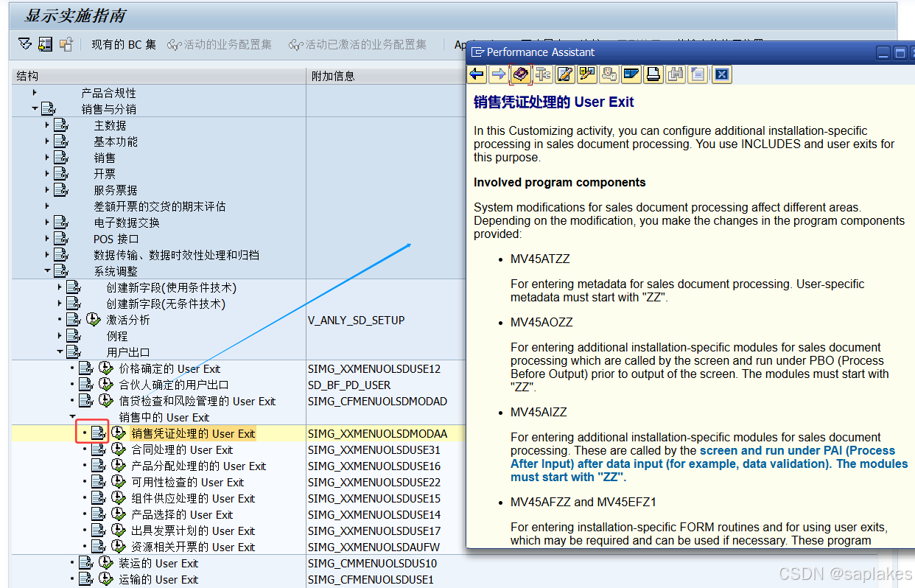Viewport: 915px width, 588px height.
Task: Select the 产品分配处理的的 User Exit row
Action: click(198, 466)
